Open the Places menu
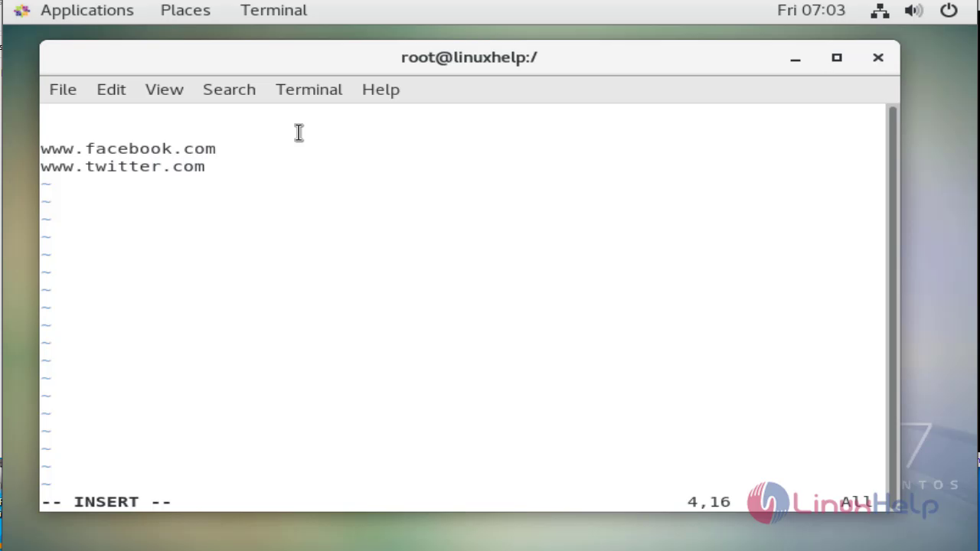This screenshot has width=980, height=551. point(185,10)
